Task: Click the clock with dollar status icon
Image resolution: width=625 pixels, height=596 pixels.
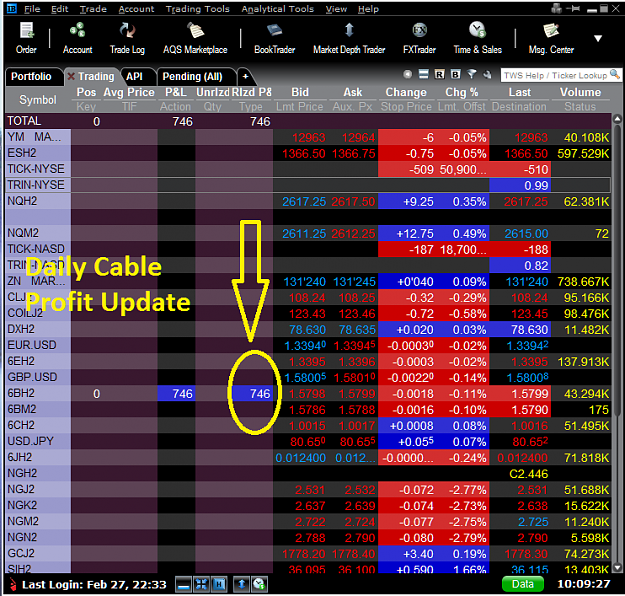Action: tap(259, 585)
